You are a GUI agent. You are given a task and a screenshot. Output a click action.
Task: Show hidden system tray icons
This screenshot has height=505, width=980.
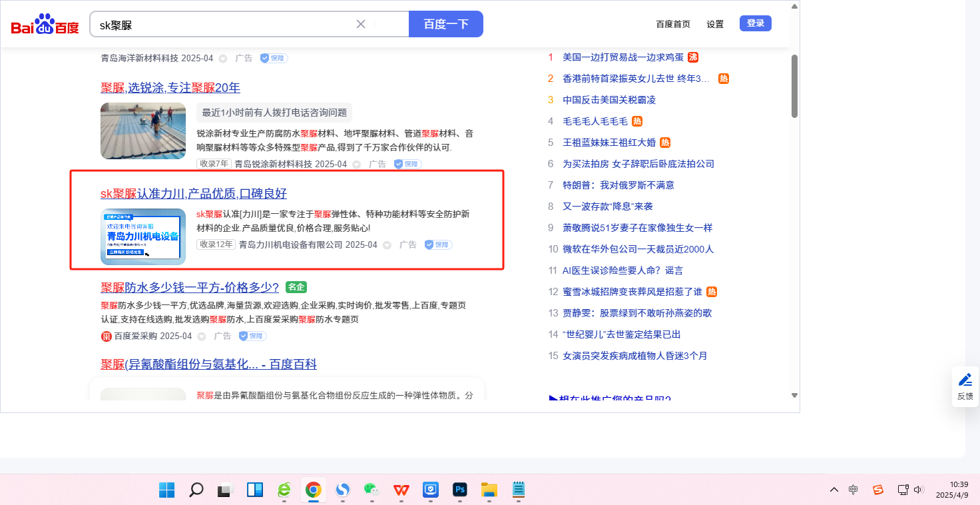tap(834, 490)
